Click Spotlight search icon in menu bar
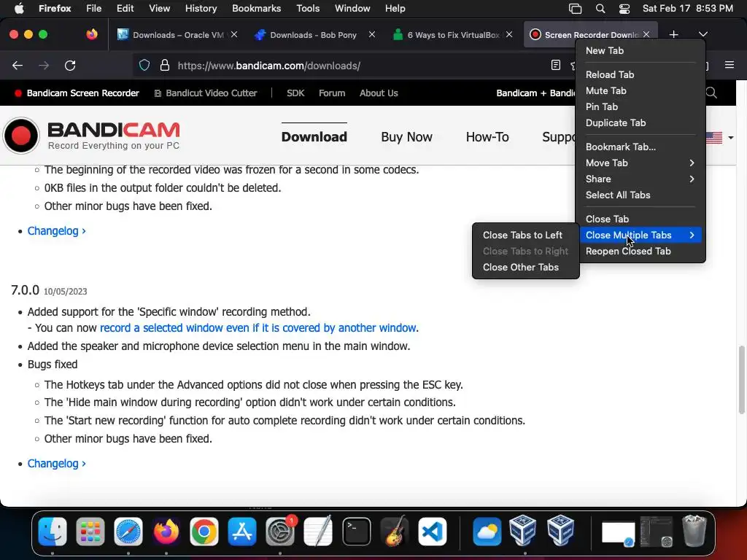This screenshot has width=747, height=560. tap(600, 9)
